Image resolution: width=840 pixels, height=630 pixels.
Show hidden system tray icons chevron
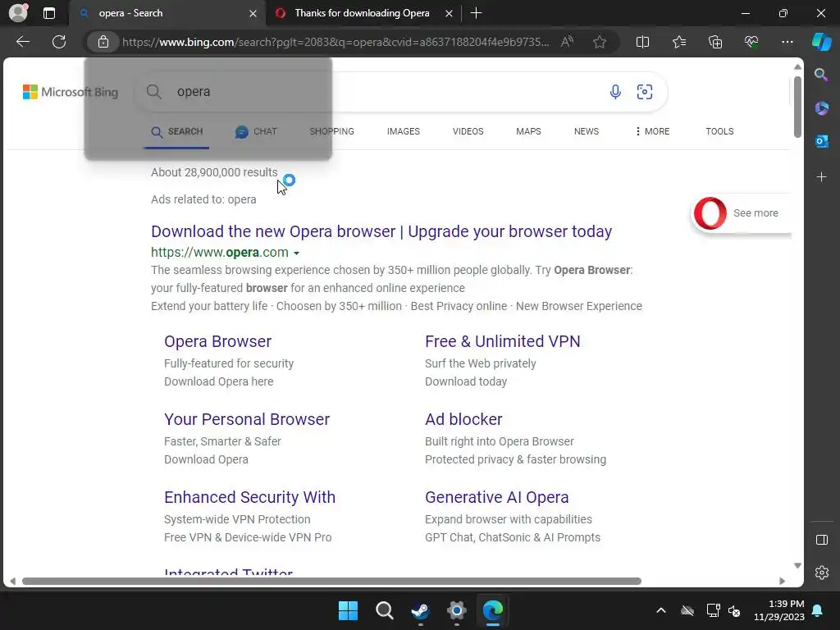[661, 610]
